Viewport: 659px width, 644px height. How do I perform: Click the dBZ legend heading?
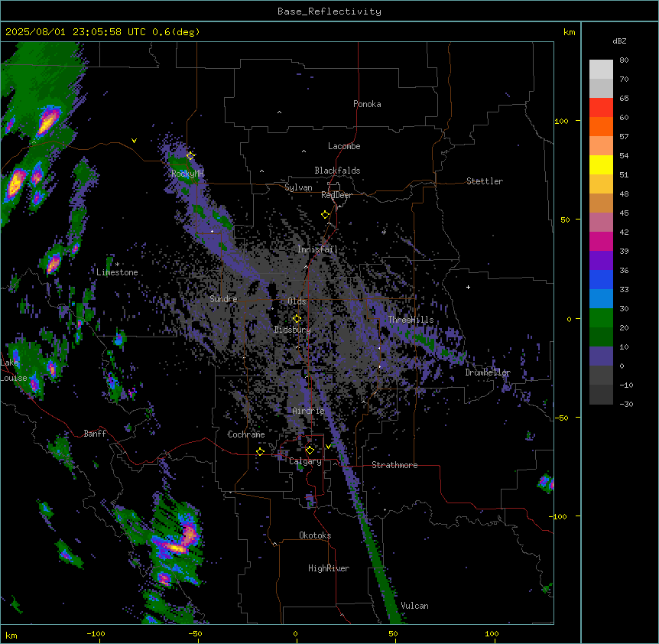coord(619,41)
